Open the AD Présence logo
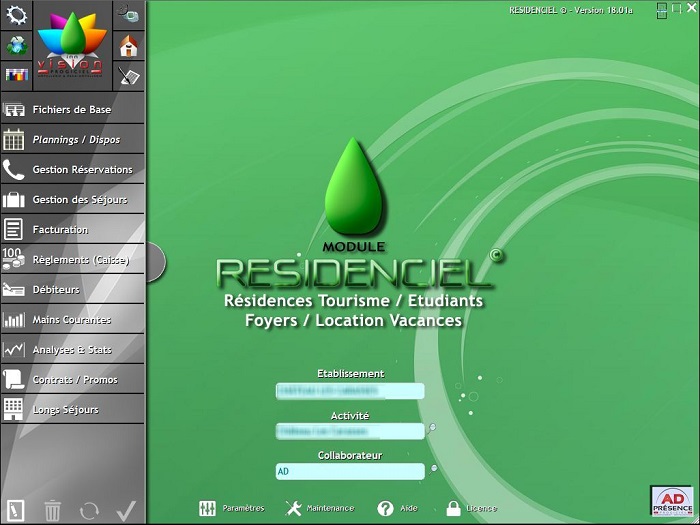Image resolution: width=700 pixels, height=525 pixels. click(672, 499)
